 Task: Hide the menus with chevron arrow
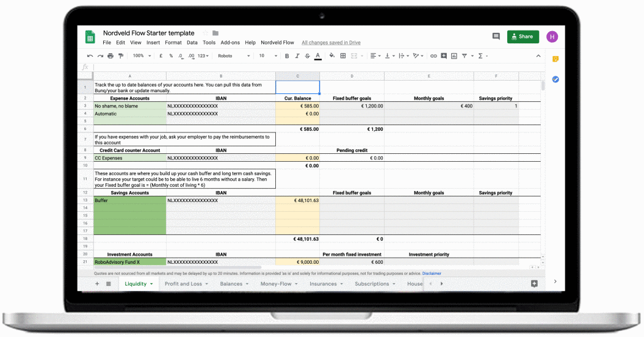coord(538,56)
